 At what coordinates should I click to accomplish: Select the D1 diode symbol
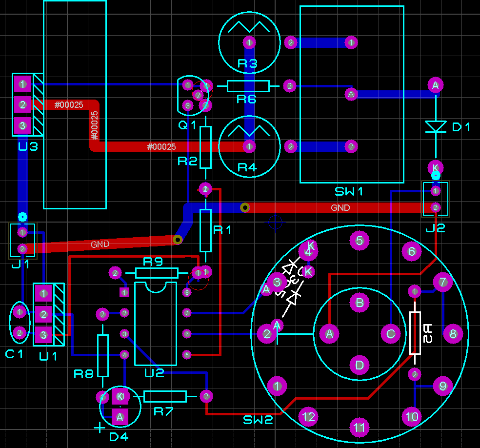pyautogui.click(x=435, y=126)
